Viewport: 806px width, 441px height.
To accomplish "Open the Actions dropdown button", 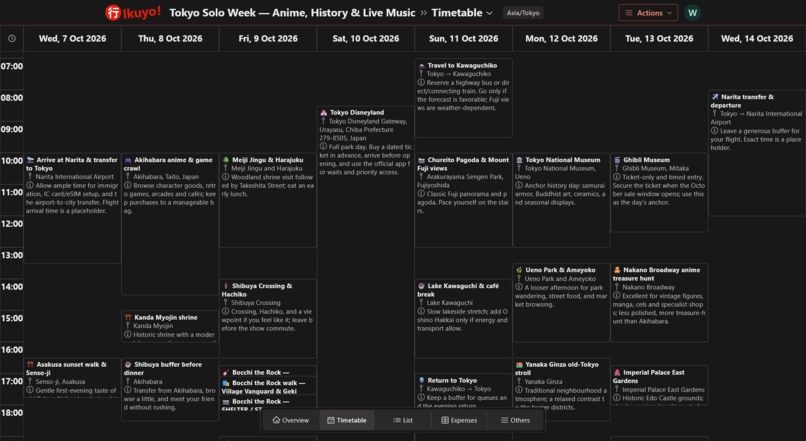I will (x=648, y=13).
